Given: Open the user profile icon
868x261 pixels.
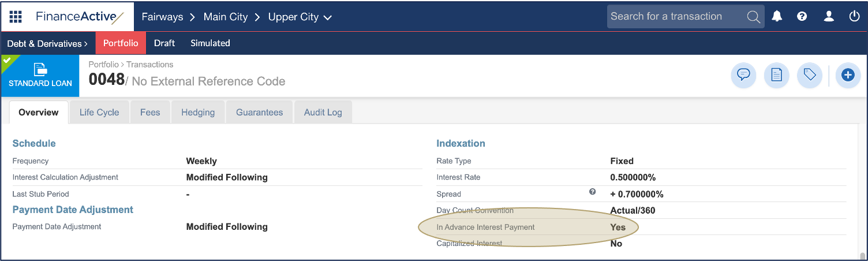Looking at the screenshot, I should pyautogui.click(x=829, y=17).
